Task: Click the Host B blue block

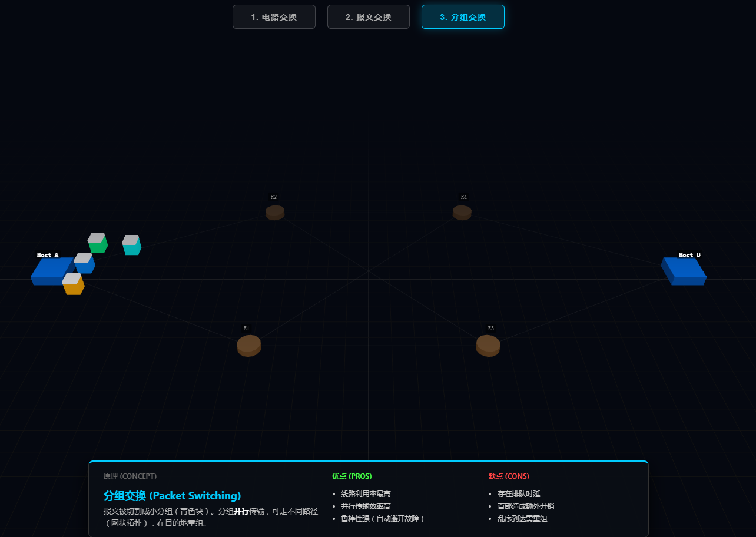Action: point(684,271)
